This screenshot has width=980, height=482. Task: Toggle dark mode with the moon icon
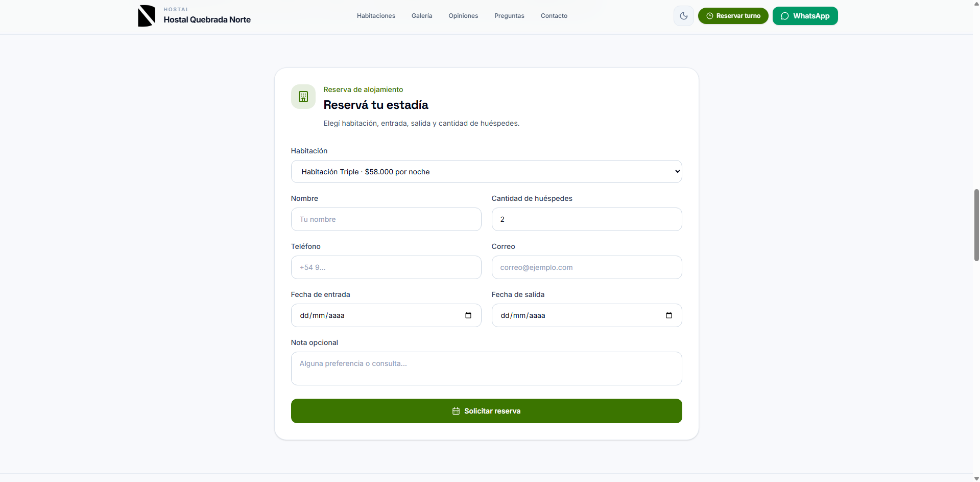pyautogui.click(x=684, y=16)
